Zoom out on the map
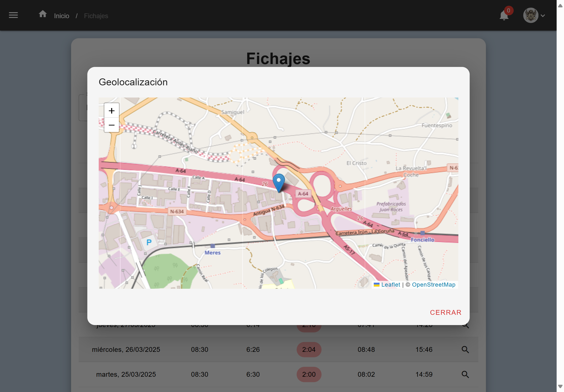Image resolution: width=564 pixels, height=392 pixels. pyautogui.click(x=111, y=125)
